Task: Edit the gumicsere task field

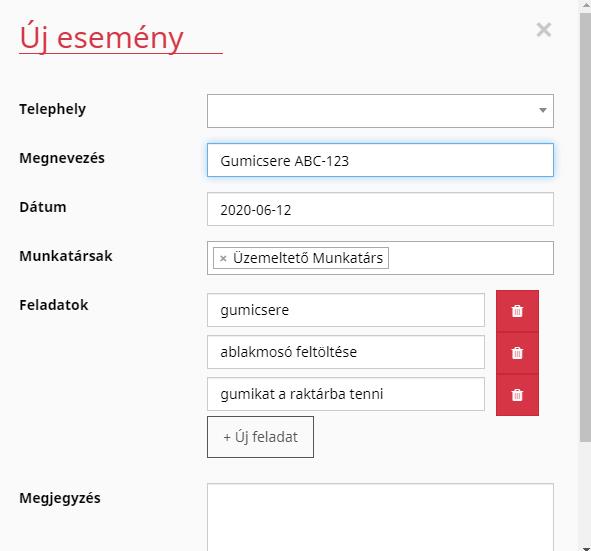Action: click(x=346, y=310)
